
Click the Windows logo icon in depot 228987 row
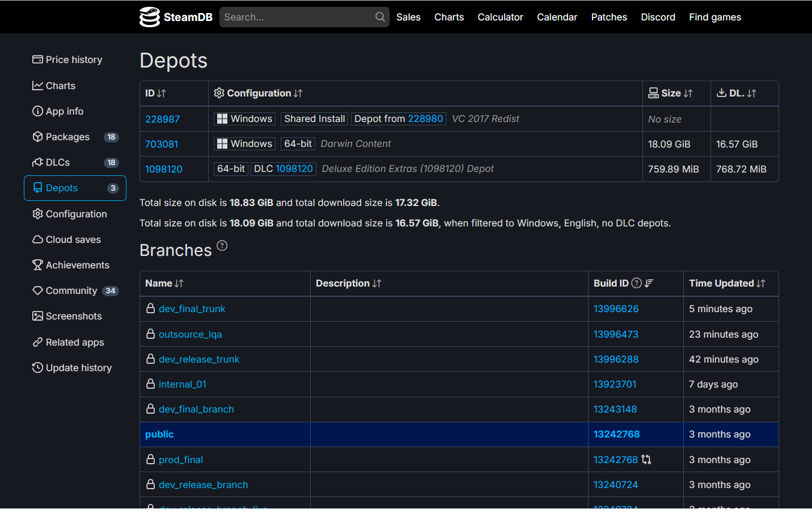222,119
